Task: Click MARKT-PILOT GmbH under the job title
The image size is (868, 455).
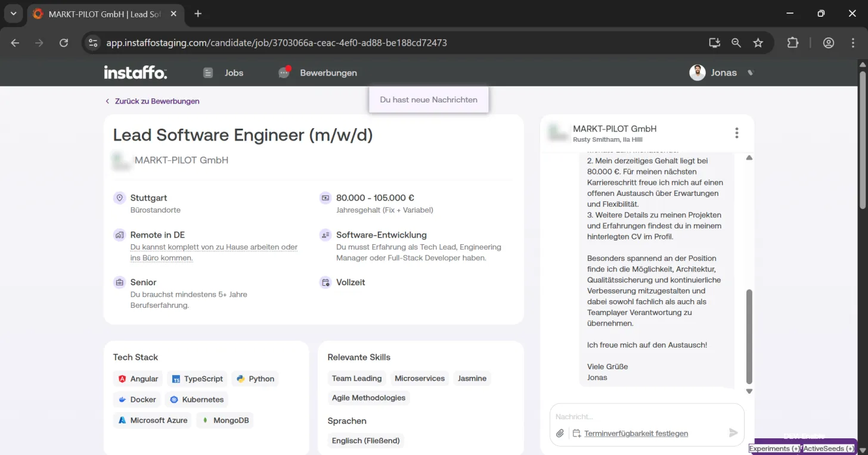Action: 181,160
